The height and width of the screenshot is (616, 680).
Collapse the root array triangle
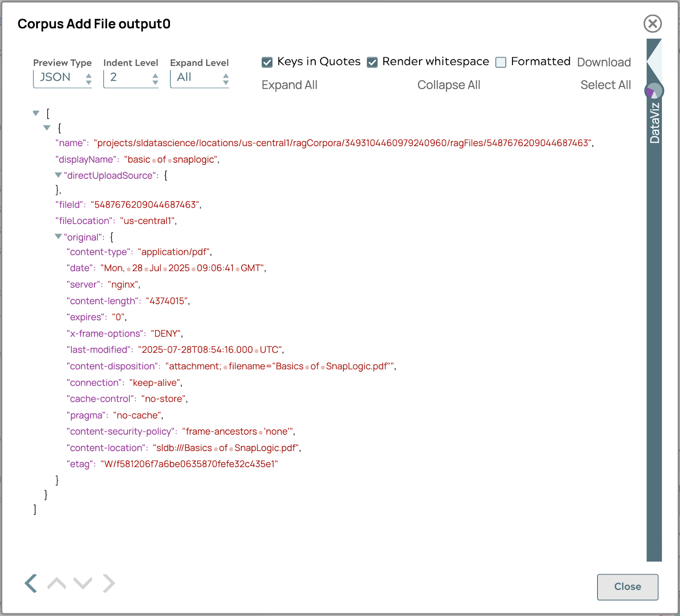36,113
